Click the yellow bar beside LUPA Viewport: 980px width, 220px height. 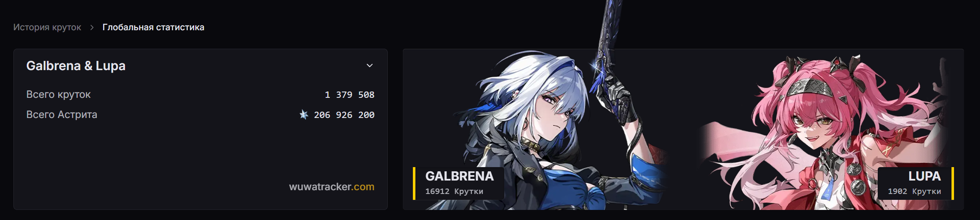[x=953, y=183]
